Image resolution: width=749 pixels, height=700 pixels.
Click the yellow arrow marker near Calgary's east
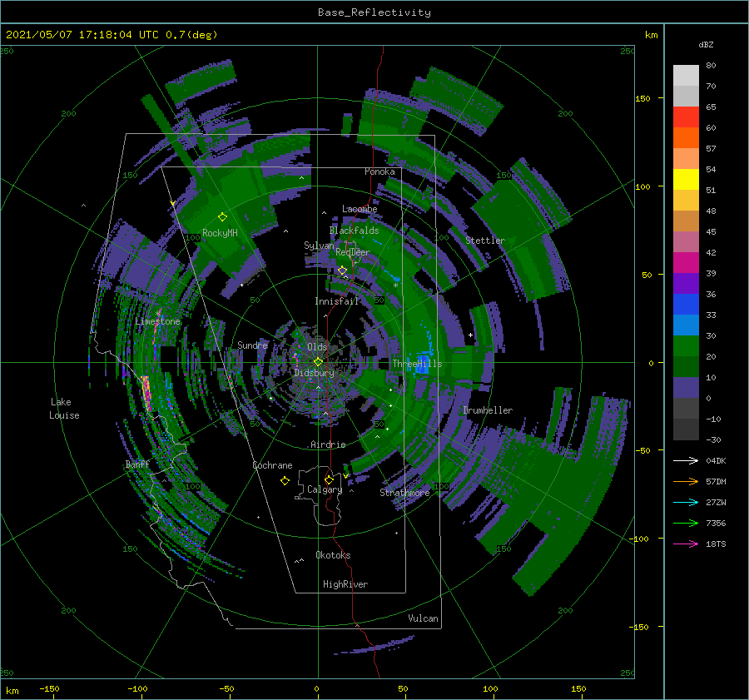(x=345, y=476)
